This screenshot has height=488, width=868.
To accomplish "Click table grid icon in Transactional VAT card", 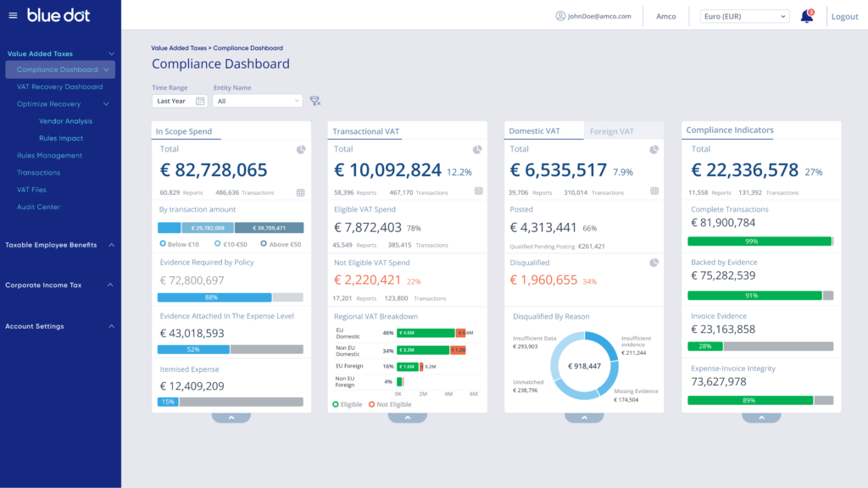I will click(478, 192).
